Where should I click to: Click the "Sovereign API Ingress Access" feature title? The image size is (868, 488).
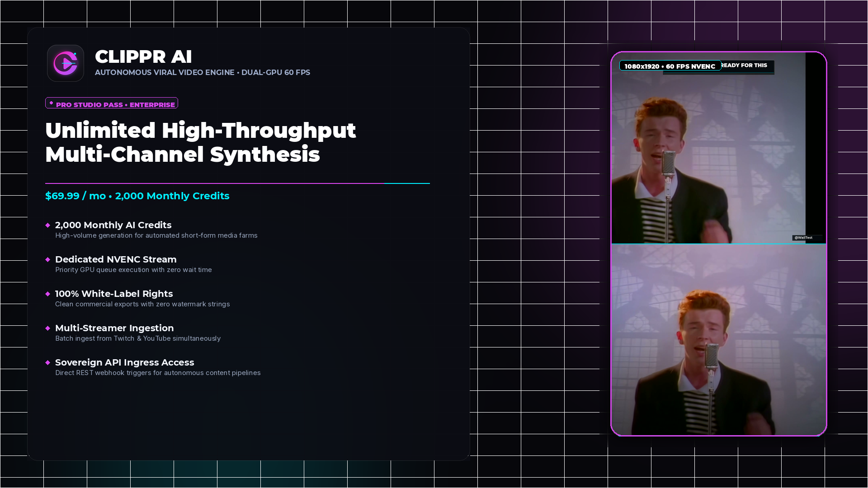(125, 362)
